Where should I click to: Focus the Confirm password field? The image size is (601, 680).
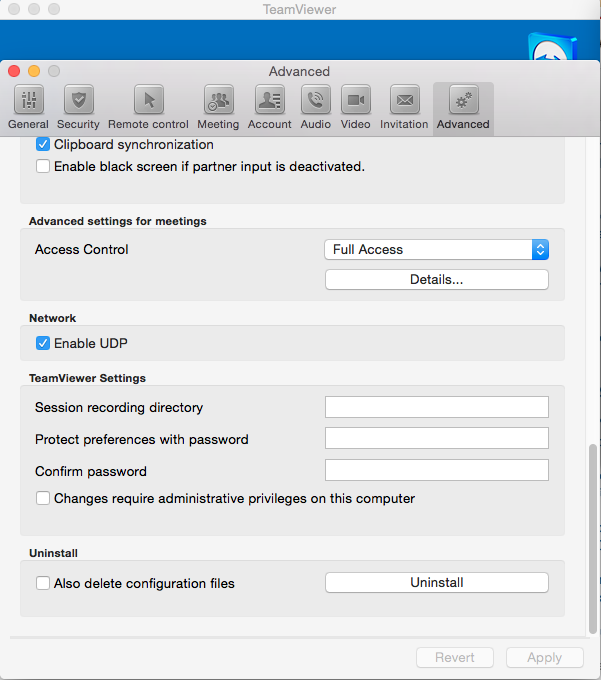(436, 471)
